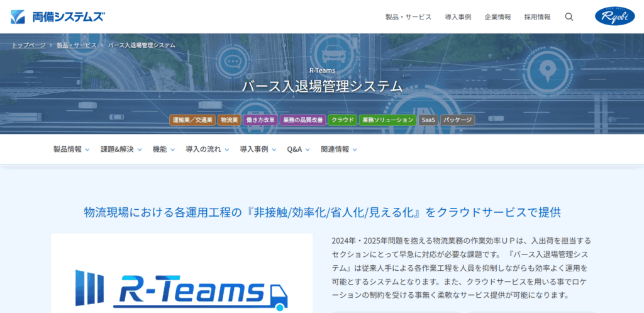Click the 両備システムズ logo
Screen dimensions: 644x313
click(58, 16)
